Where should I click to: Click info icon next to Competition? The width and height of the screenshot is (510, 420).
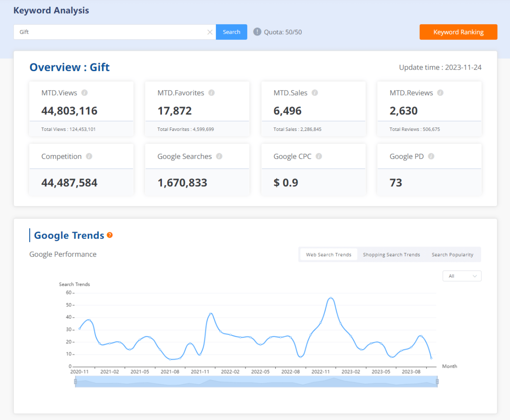tap(89, 156)
